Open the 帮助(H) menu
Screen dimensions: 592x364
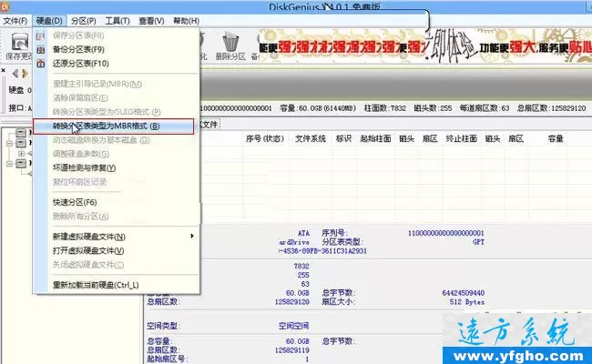[186, 21]
